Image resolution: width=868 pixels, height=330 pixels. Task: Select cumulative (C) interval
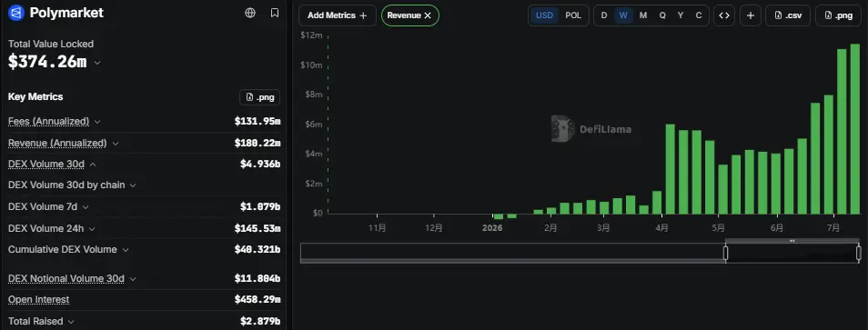point(699,15)
